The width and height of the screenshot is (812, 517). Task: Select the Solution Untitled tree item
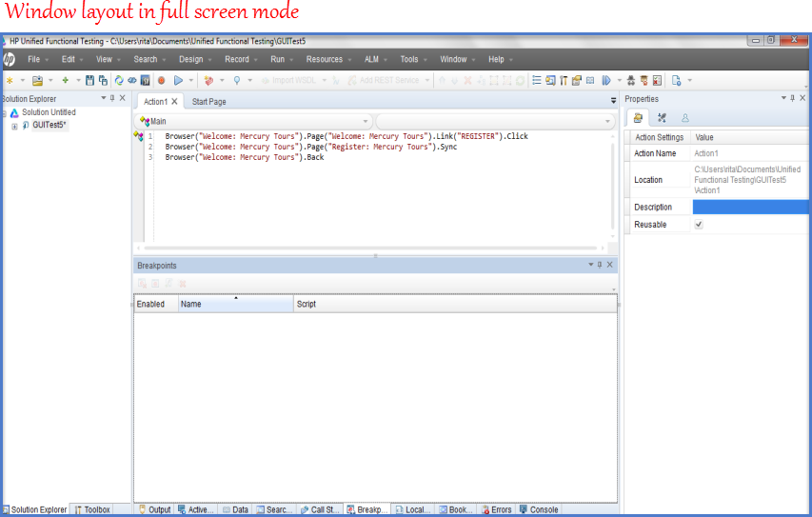pos(49,112)
